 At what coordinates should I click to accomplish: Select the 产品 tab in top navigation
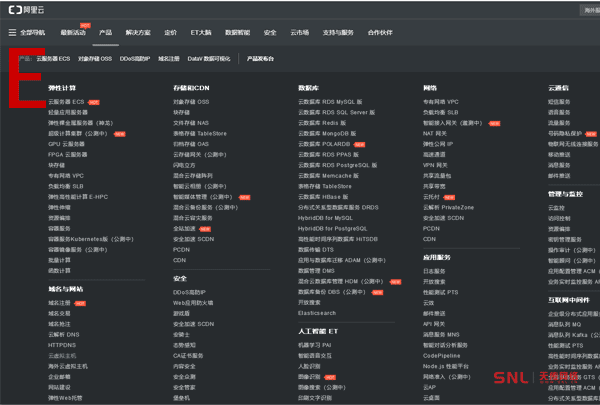(x=106, y=33)
